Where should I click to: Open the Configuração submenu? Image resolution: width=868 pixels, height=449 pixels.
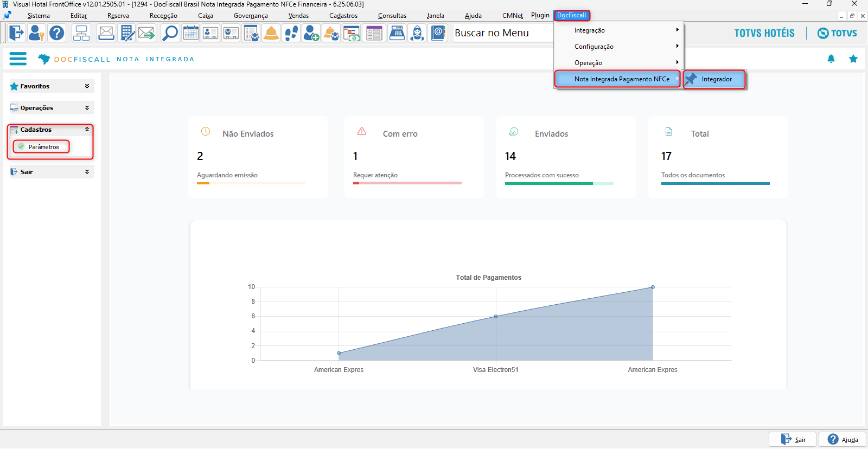[x=618, y=47]
